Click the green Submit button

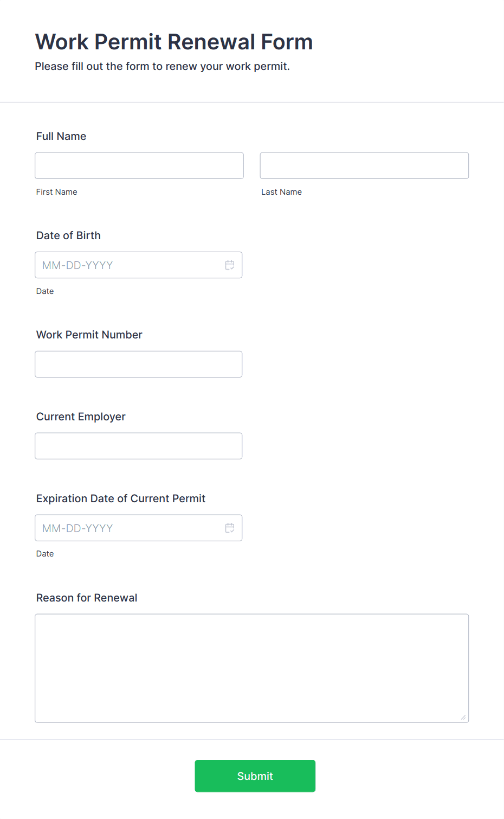(255, 776)
